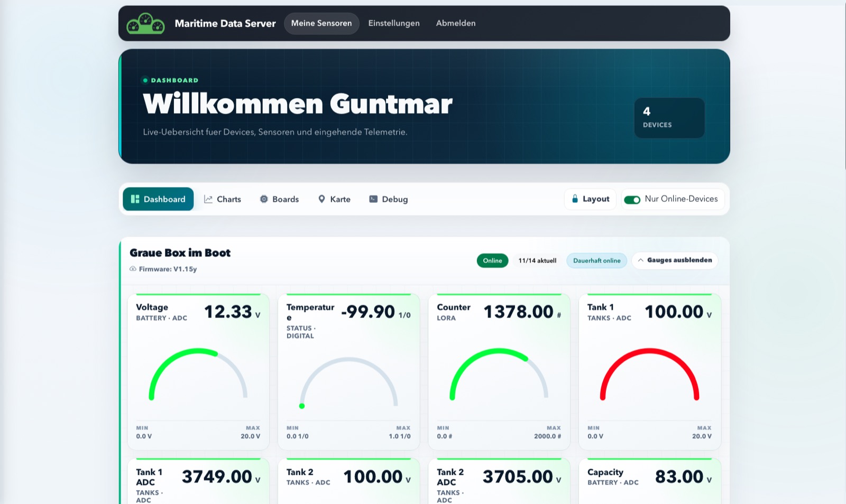Click the Dauerhaft online badge

[x=597, y=260]
